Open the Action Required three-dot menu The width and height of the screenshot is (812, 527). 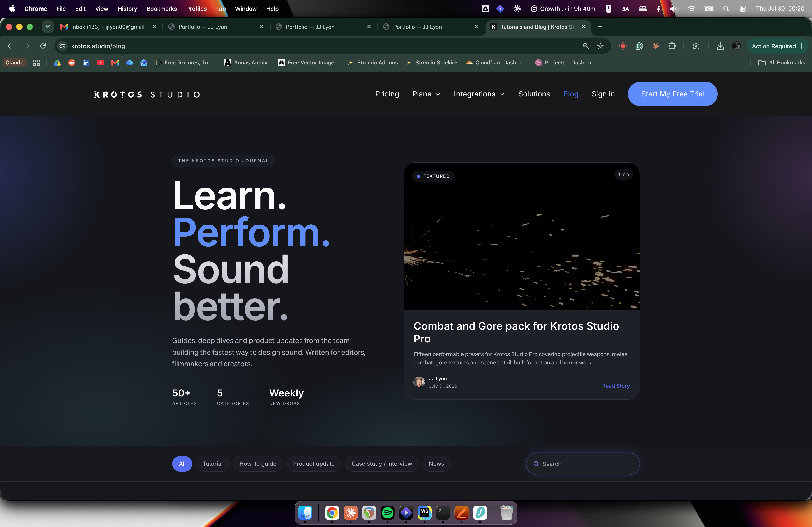(x=802, y=46)
